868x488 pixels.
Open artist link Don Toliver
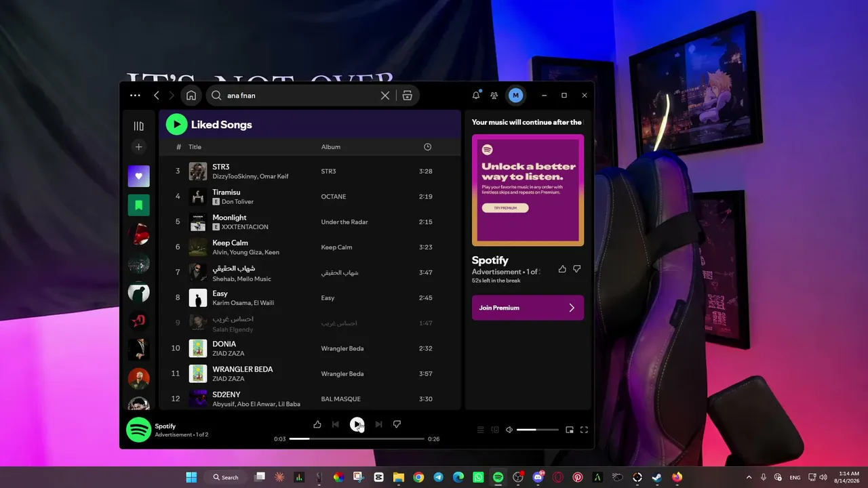point(237,202)
